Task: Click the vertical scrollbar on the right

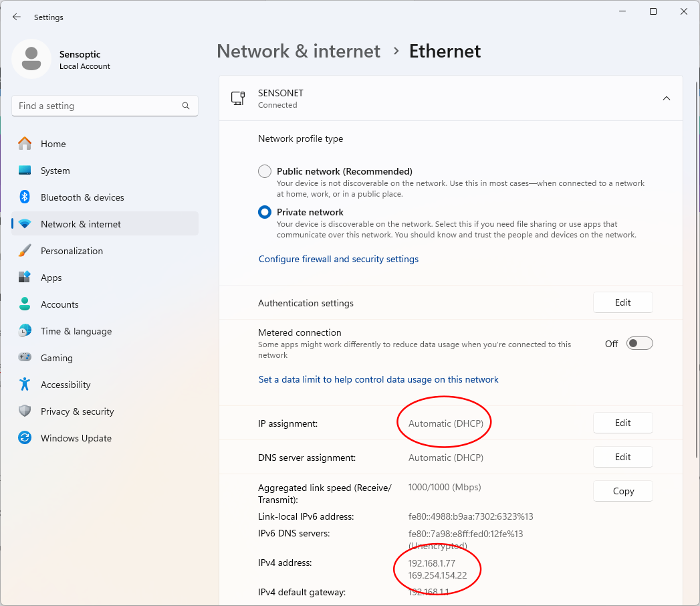Action: coord(697,270)
